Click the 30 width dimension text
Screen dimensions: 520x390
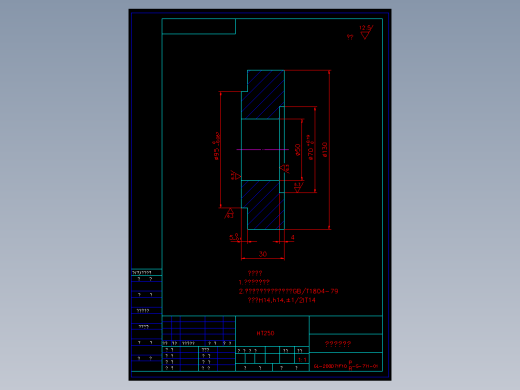(263, 254)
